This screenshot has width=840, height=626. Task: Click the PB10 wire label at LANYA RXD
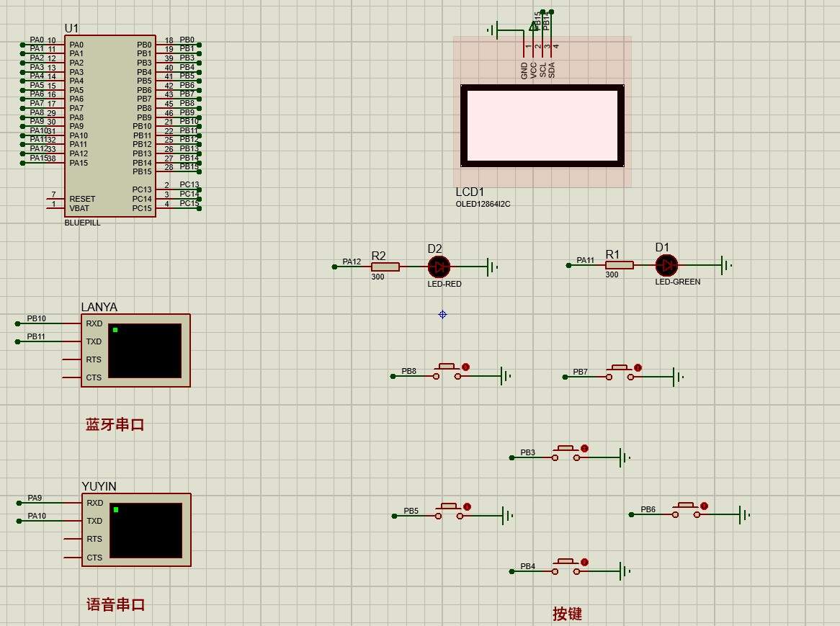37,318
